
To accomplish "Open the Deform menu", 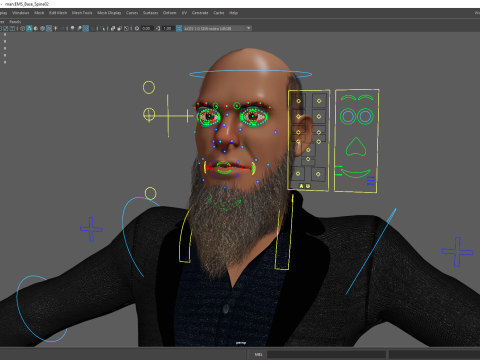I will click(169, 13).
